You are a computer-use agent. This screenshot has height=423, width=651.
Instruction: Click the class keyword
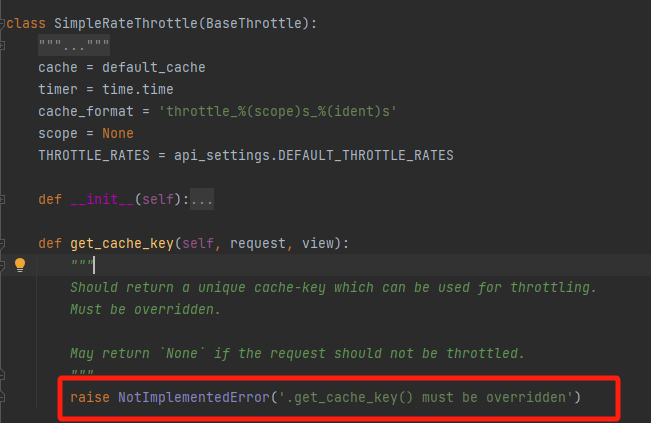click(26, 23)
